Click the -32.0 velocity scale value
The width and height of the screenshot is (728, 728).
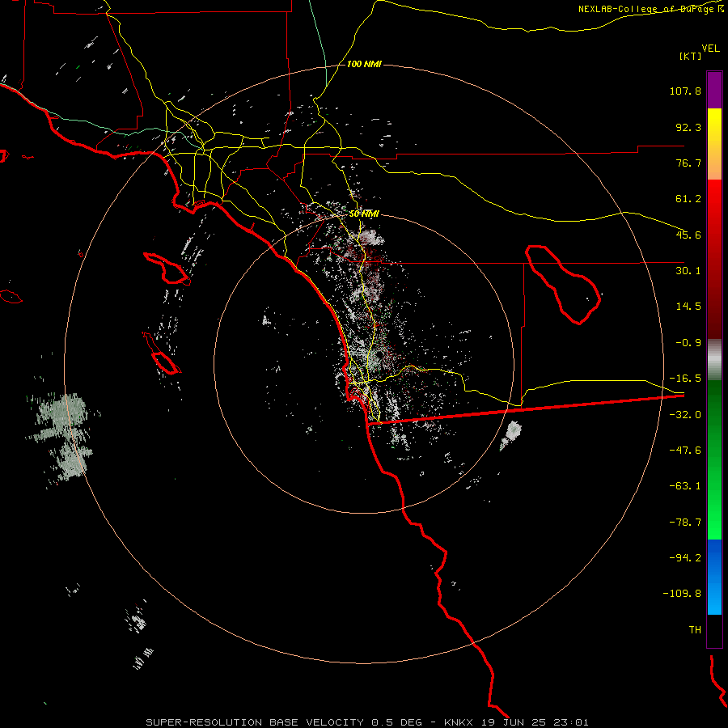[x=685, y=415]
